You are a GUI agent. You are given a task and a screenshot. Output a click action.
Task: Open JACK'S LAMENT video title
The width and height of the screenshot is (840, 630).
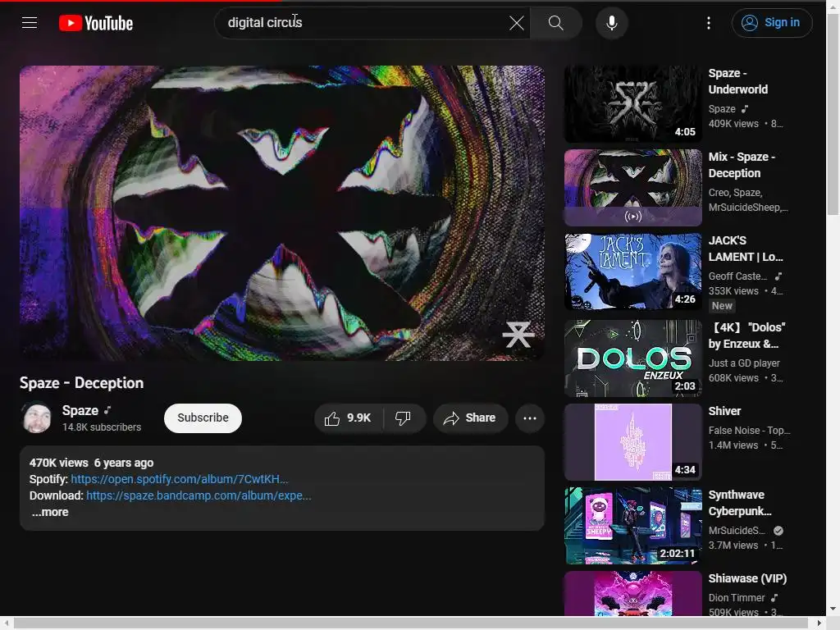(746, 249)
